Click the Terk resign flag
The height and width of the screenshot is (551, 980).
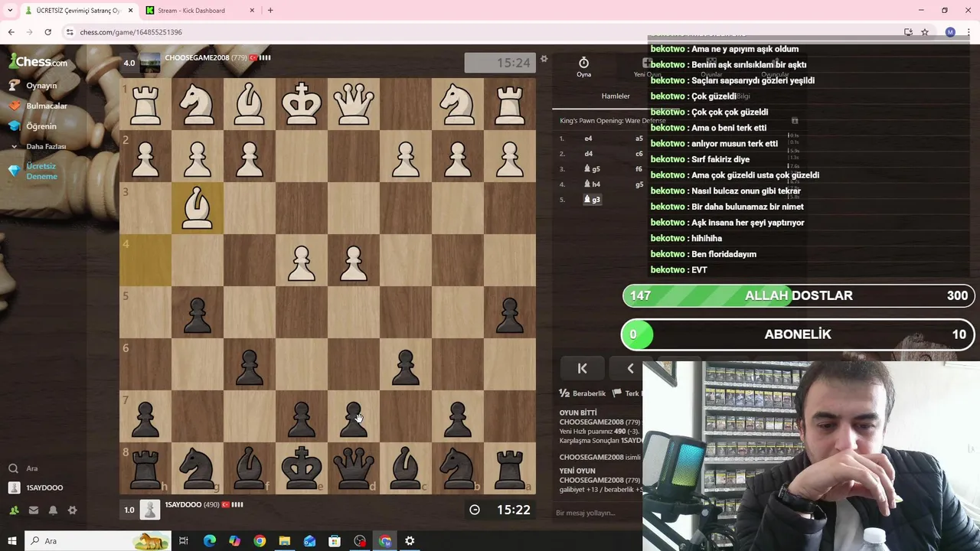click(627, 393)
